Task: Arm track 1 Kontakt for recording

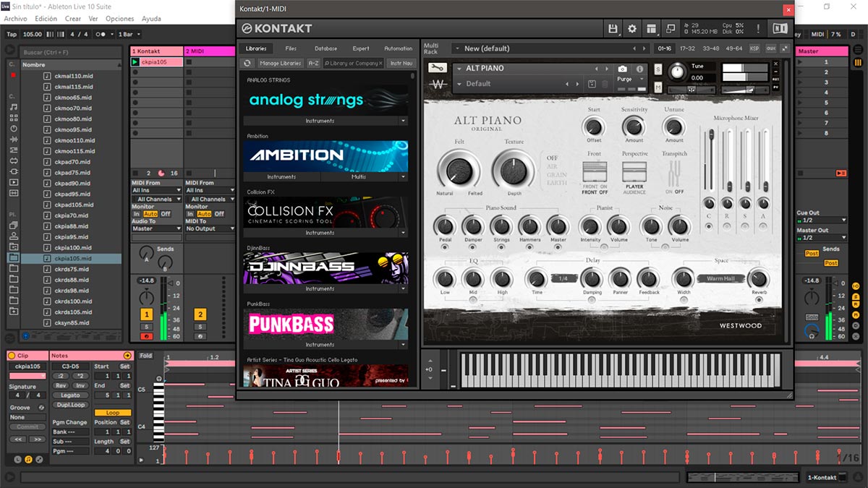Action: 146,336
